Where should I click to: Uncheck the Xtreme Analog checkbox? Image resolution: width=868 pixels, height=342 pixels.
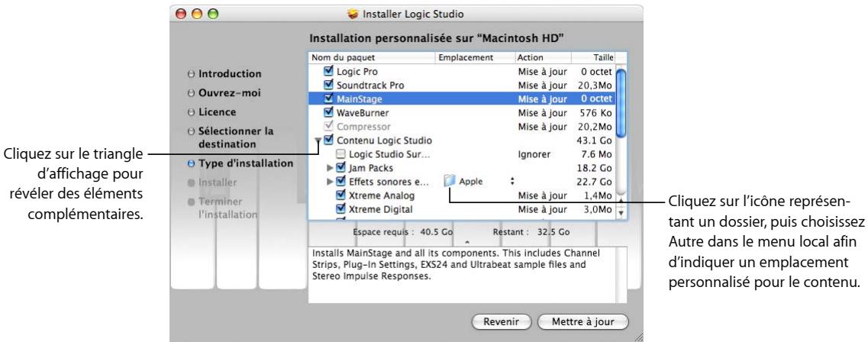(x=340, y=195)
